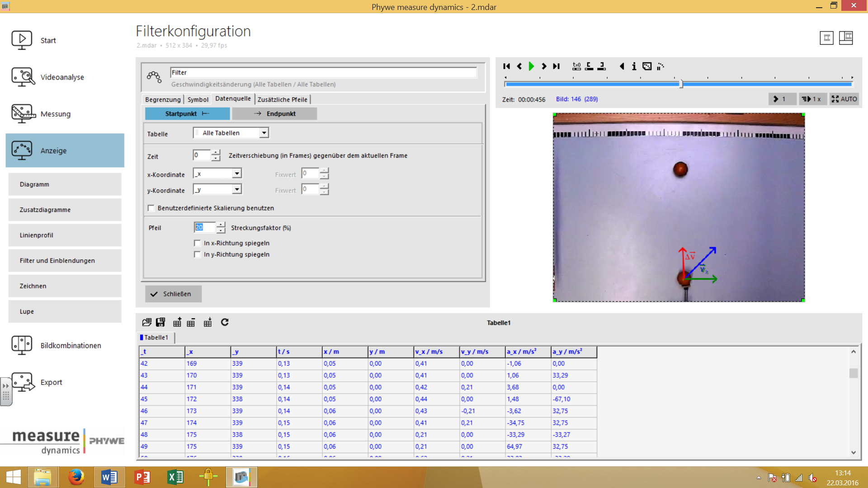Click the t=0 time zero marker icon
Screen dimensions: 868x488
click(x=576, y=66)
